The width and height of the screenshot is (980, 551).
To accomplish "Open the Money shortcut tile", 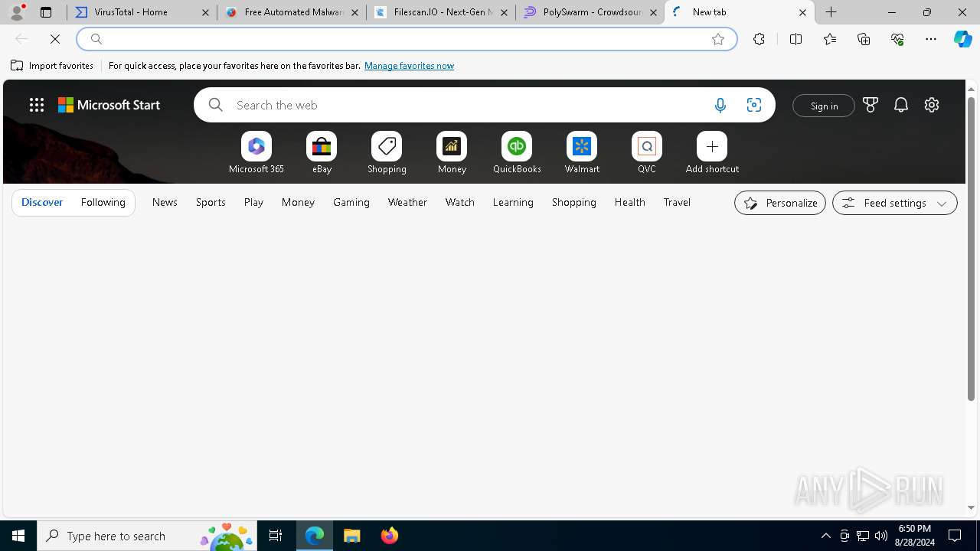I will click(452, 153).
